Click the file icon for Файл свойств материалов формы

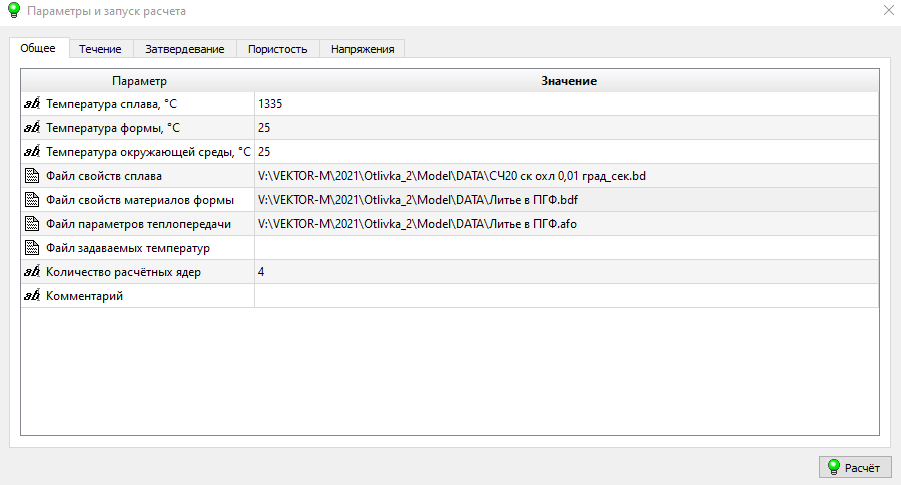tap(31, 200)
